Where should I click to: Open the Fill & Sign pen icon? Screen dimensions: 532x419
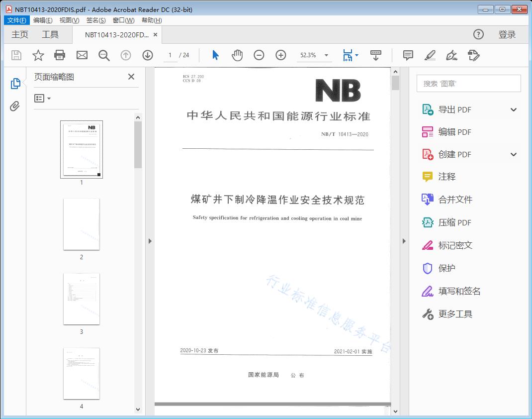point(451,55)
